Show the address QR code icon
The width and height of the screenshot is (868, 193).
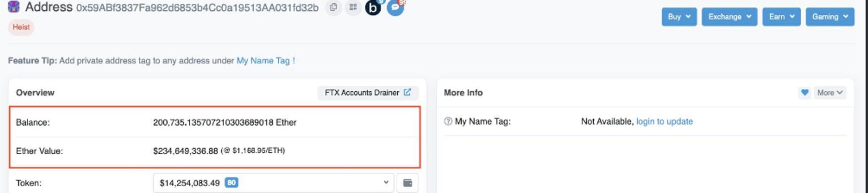[353, 8]
